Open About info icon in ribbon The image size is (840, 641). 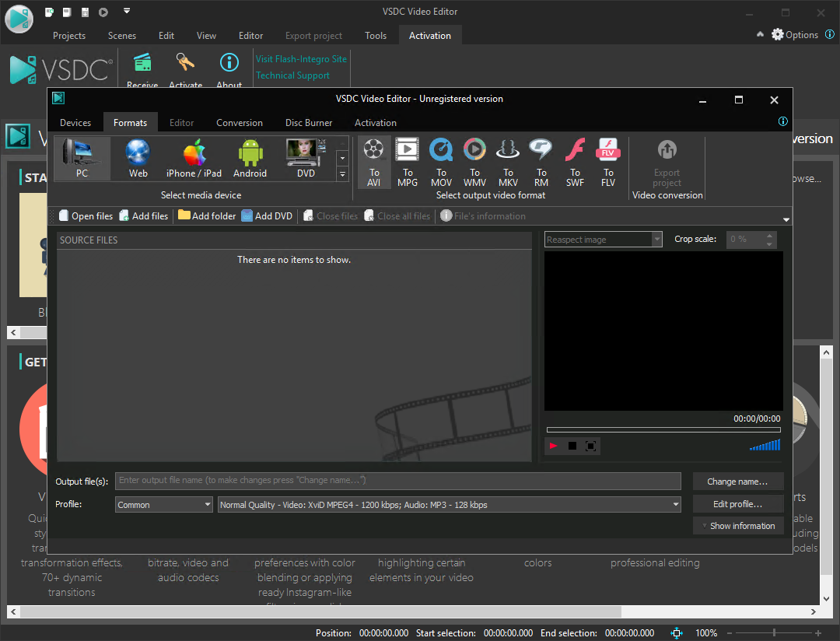coord(229,71)
